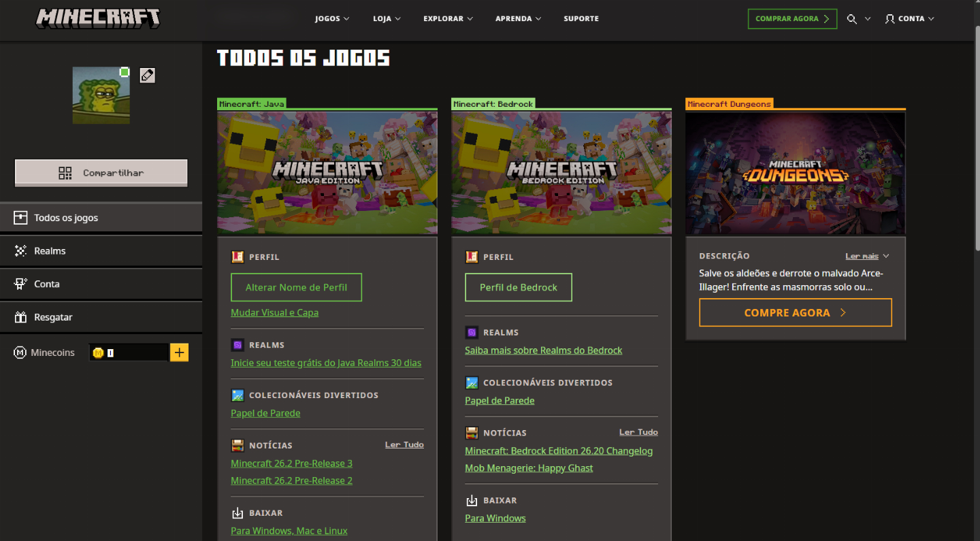Click the Conta sidebar icon
The height and width of the screenshot is (541, 980).
coord(20,284)
